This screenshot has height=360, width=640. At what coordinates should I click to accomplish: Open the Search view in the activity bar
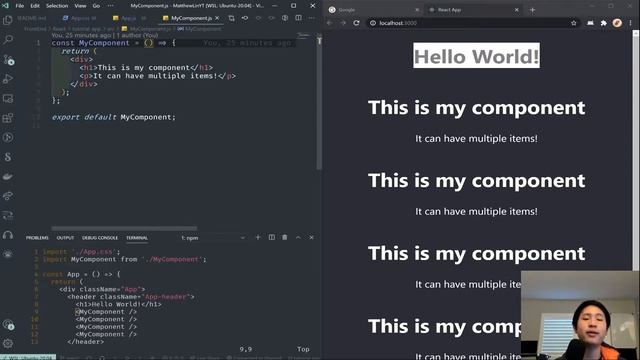coord(8,40)
